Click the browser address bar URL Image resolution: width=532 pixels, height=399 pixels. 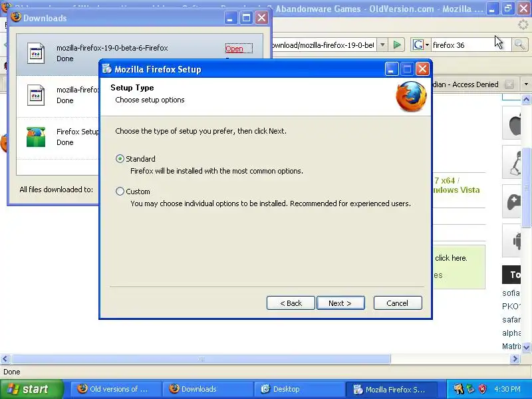(324, 45)
